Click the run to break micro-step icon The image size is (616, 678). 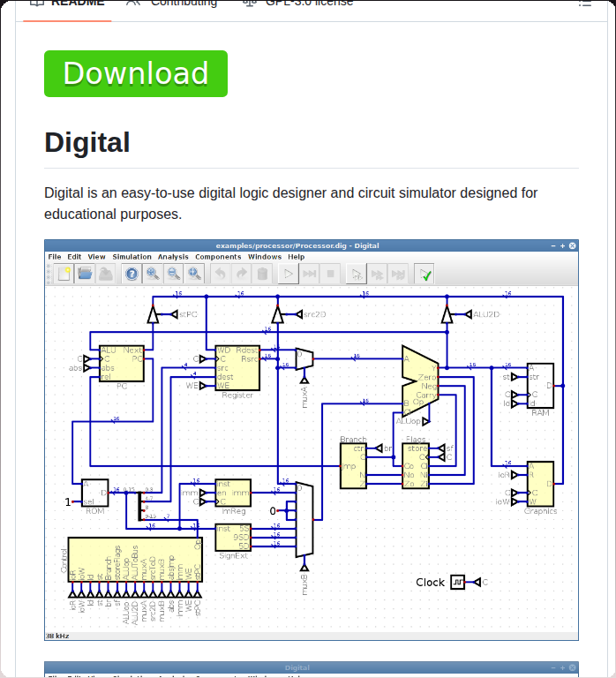(x=398, y=274)
